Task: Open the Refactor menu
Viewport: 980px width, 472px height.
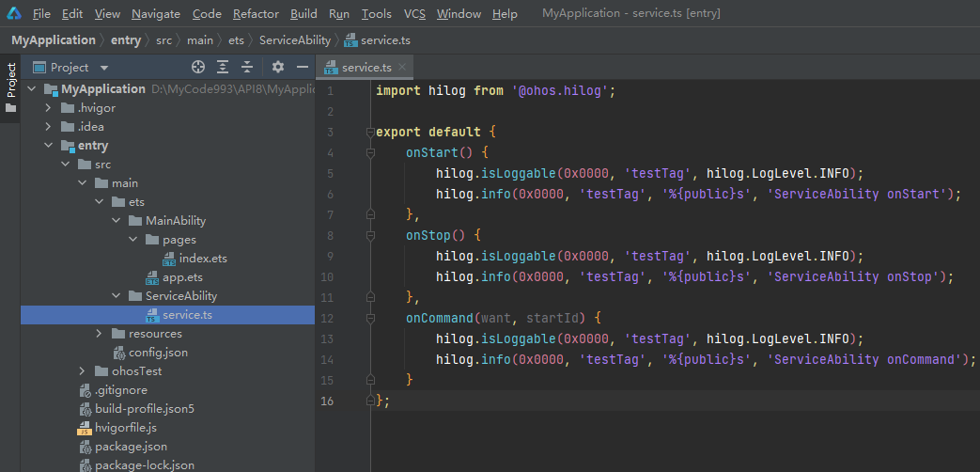Action: click(256, 14)
